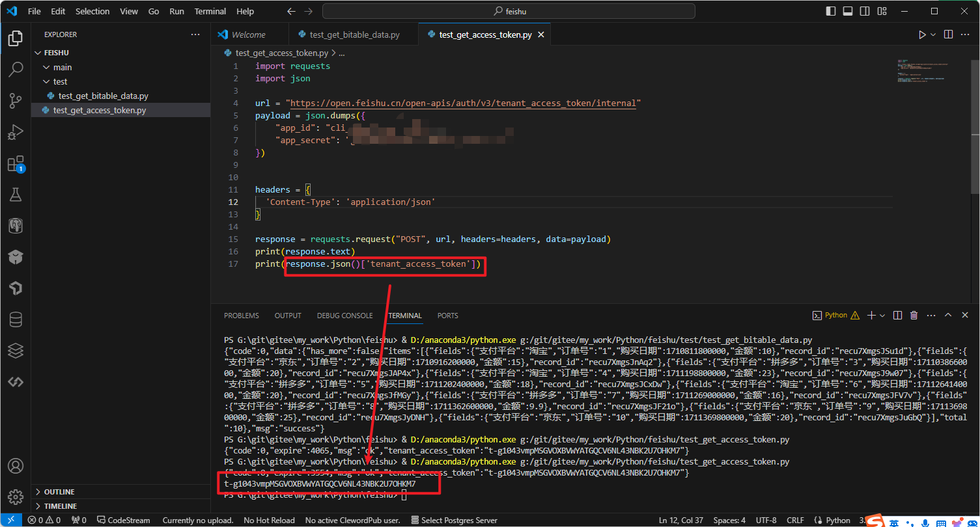
Task: Open the Run menu
Action: tap(176, 11)
